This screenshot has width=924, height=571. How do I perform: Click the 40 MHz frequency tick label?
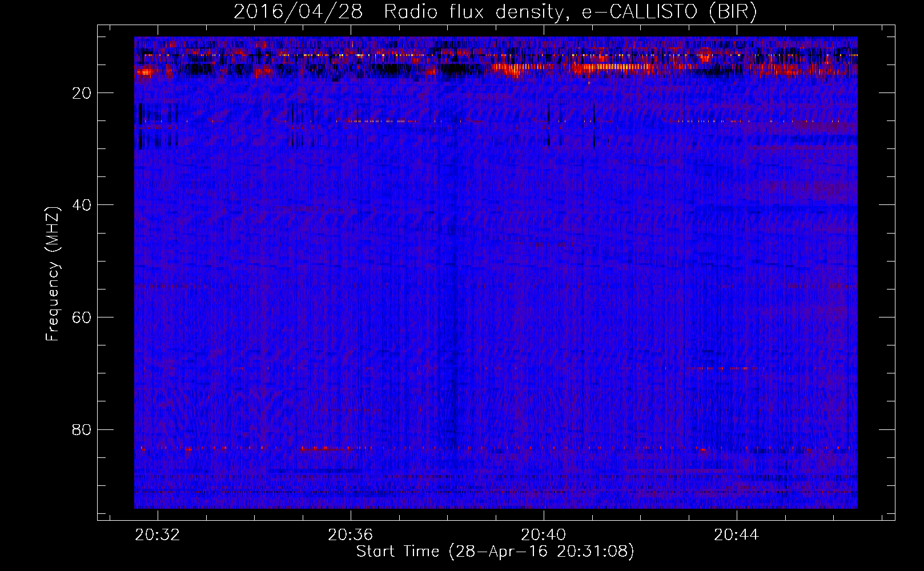(82, 205)
